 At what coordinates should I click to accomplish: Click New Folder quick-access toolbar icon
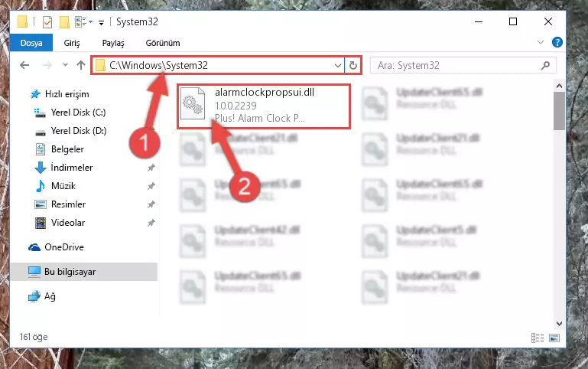click(x=64, y=22)
